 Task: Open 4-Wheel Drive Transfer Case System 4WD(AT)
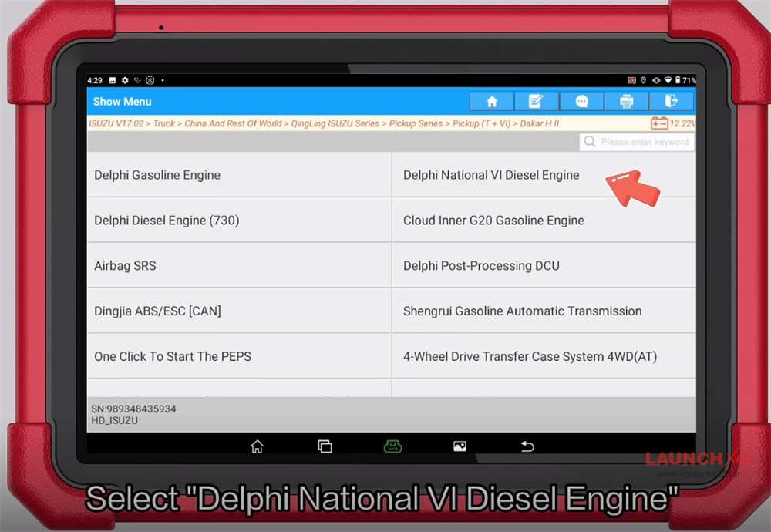(x=544, y=356)
